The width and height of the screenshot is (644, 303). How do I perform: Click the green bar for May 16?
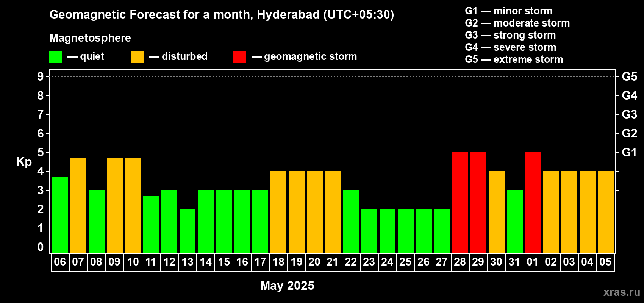[242, 221]
